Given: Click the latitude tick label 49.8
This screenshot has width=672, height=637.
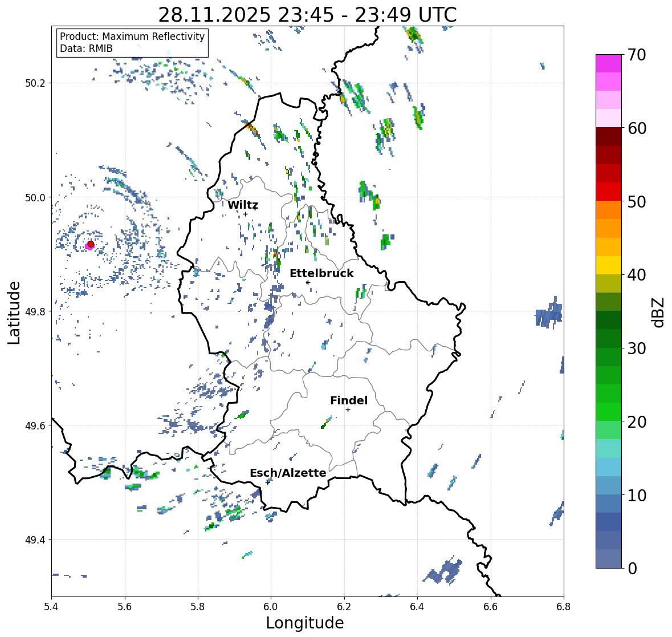Looking at the screenshot, I should point(35,311).
